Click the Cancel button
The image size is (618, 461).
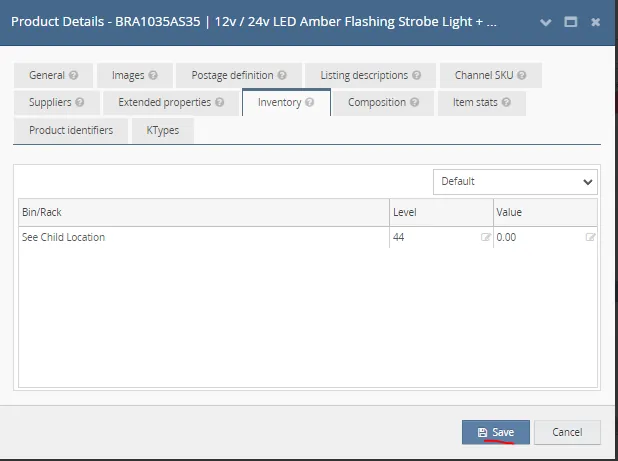pos(567,432)
